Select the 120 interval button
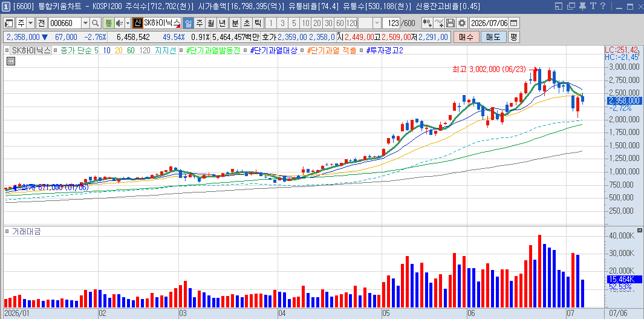Viewport: 644px width, 319px height. click(351, 23)
